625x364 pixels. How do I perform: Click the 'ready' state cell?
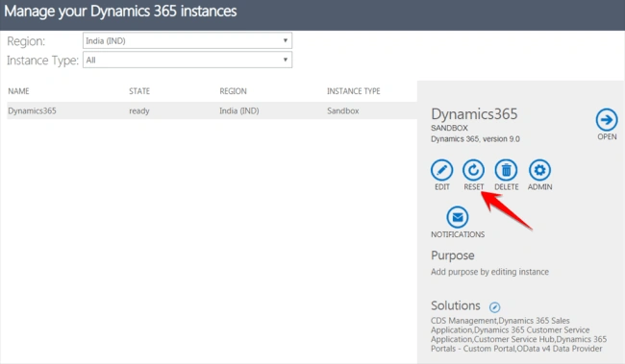coord(139,111)
